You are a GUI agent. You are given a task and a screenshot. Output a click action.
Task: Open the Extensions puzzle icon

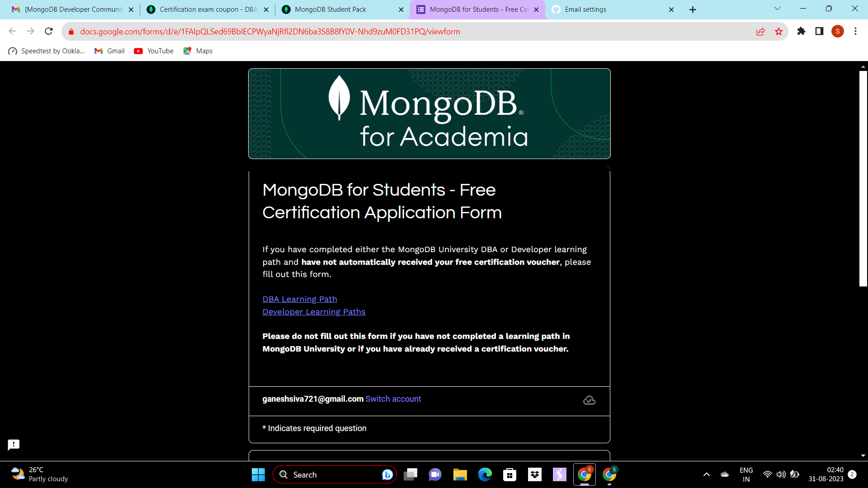[801, 31]
